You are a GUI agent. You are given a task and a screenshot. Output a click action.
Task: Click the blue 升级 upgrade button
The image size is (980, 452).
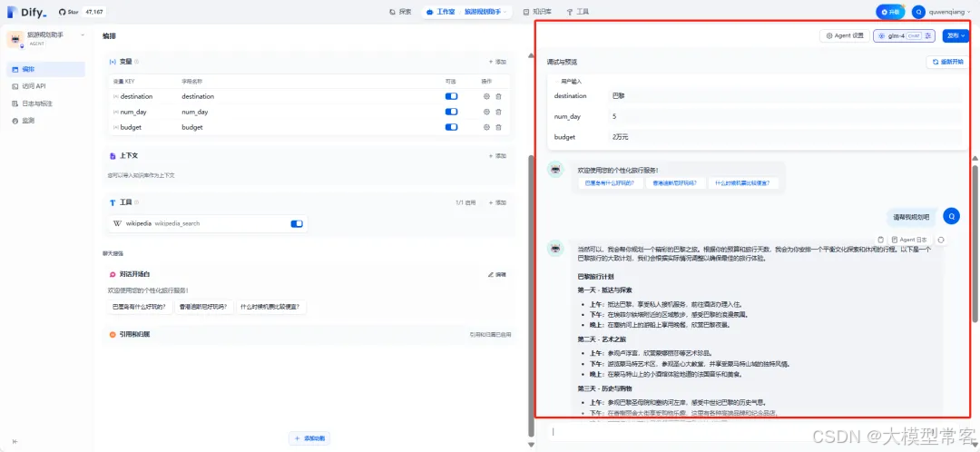[891, 11]
